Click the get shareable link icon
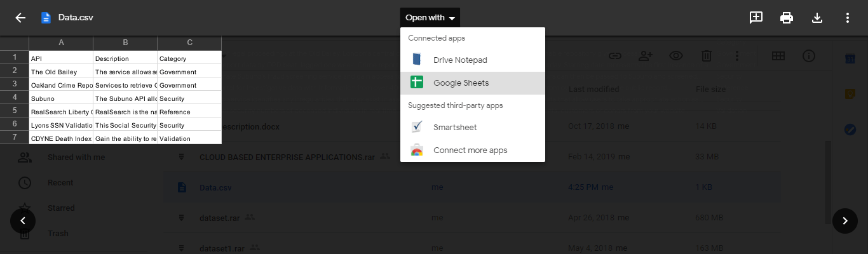Image resolution: width=868 pixels, height=254 pixels. (614, 56)
